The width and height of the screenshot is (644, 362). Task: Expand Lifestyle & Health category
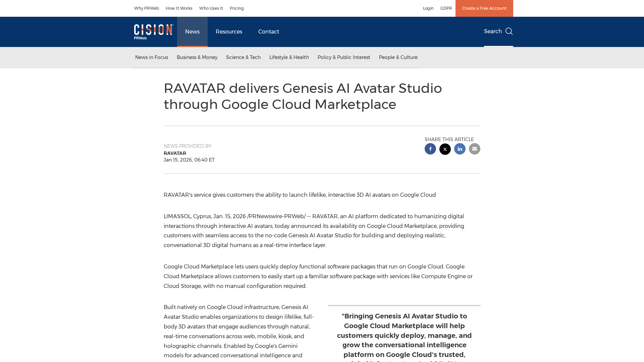click(289, 57)
